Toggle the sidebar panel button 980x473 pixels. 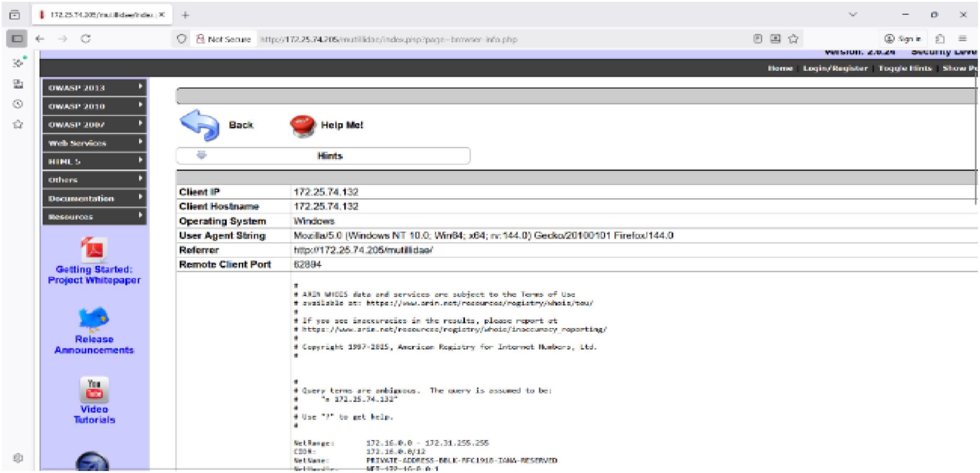(17, 39)
